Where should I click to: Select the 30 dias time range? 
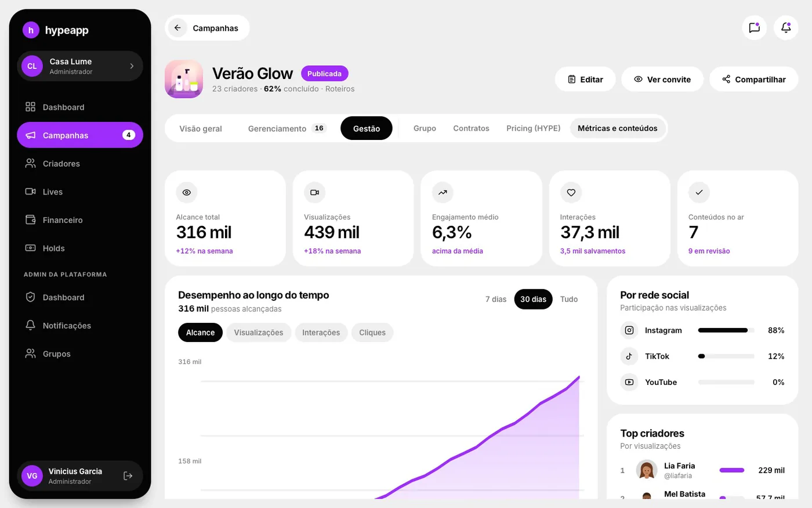[x=533, y=299]
